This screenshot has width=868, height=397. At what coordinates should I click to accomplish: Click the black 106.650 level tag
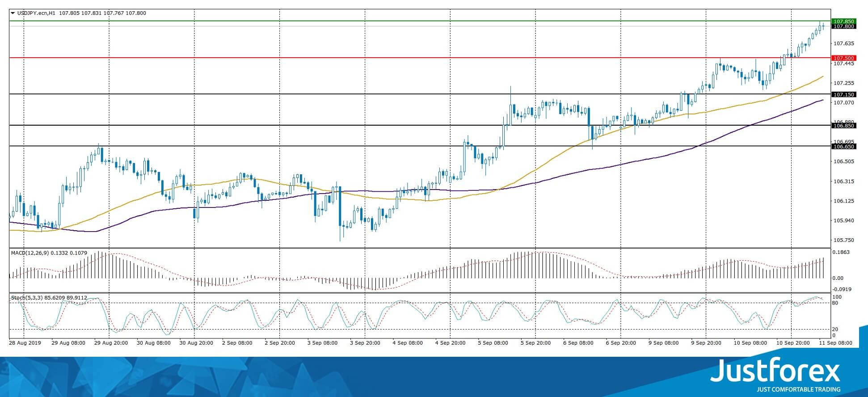coord(843,146)
